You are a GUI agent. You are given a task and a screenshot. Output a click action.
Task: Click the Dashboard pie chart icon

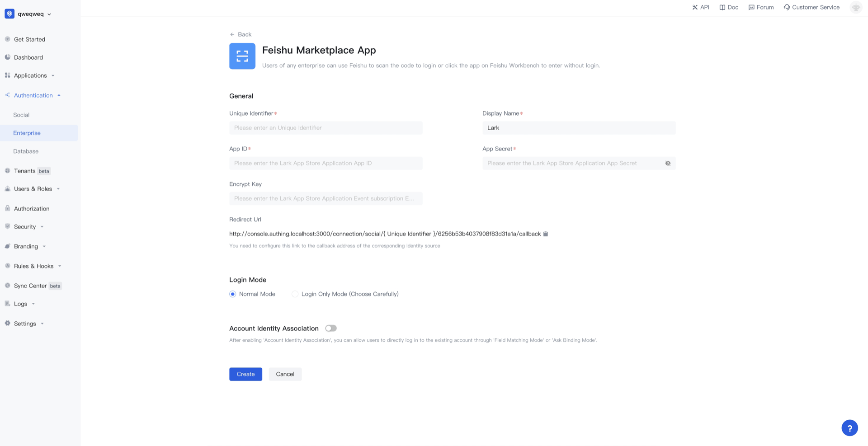point(8,57)
